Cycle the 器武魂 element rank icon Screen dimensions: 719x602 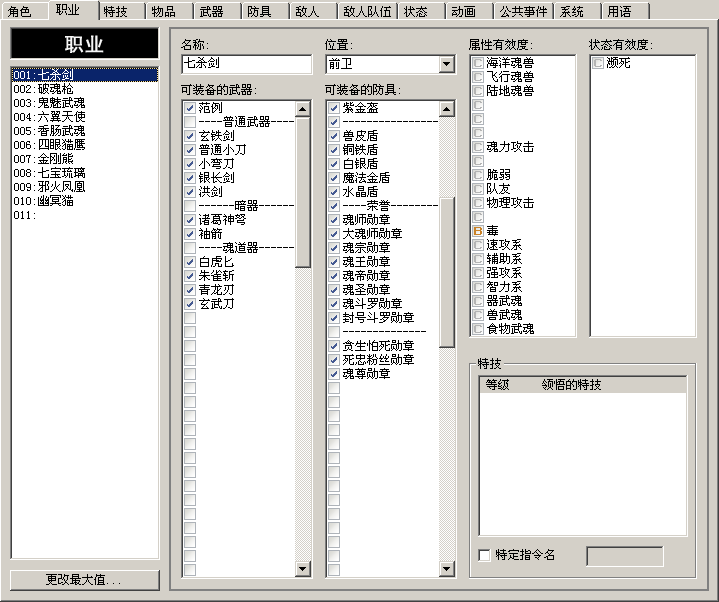click(x=478, y=301)
